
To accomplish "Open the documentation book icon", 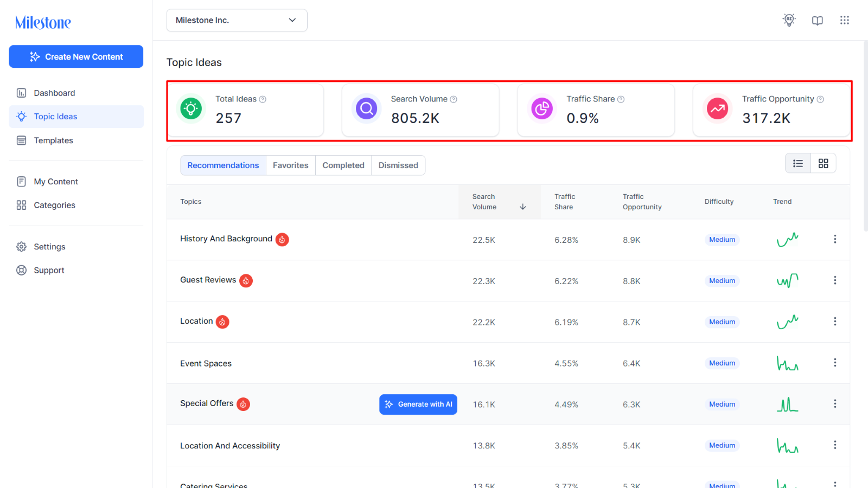I will point(818,20).
